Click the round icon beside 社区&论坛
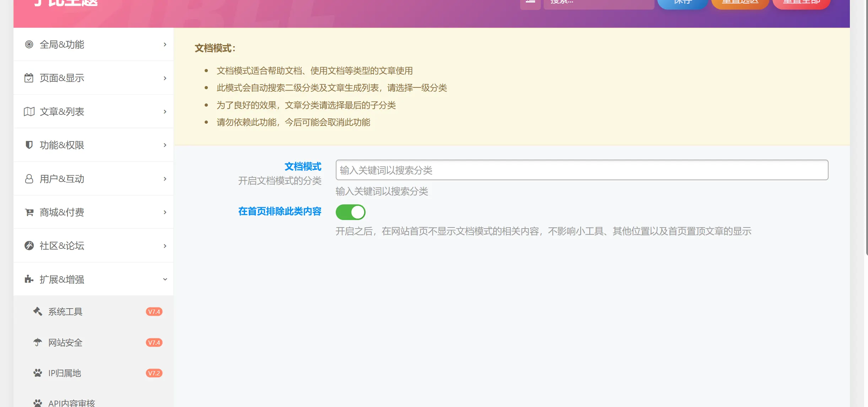Image resolution: width=868 pixels, height=407 pixels. (29, 246)
